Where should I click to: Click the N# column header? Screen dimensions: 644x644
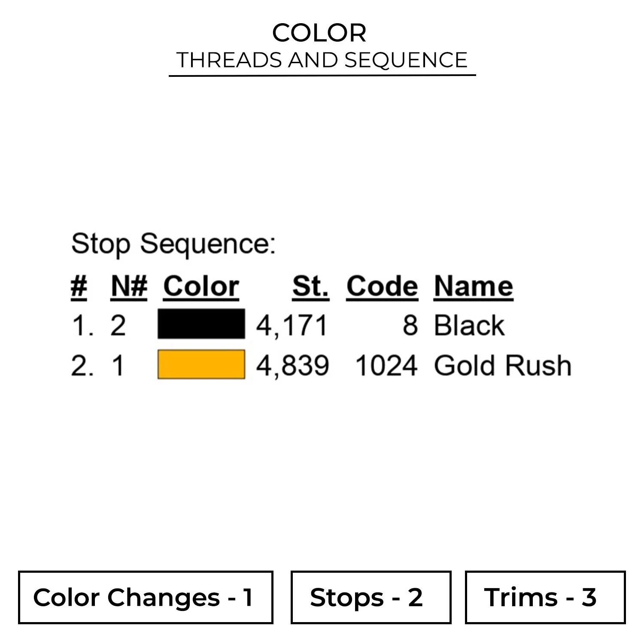tap(129, 286)
